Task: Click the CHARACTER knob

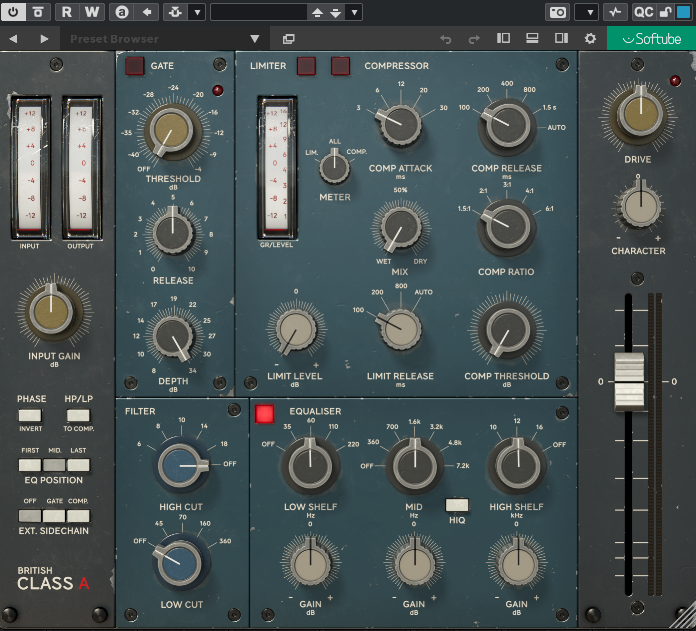Action: (640, 207)
